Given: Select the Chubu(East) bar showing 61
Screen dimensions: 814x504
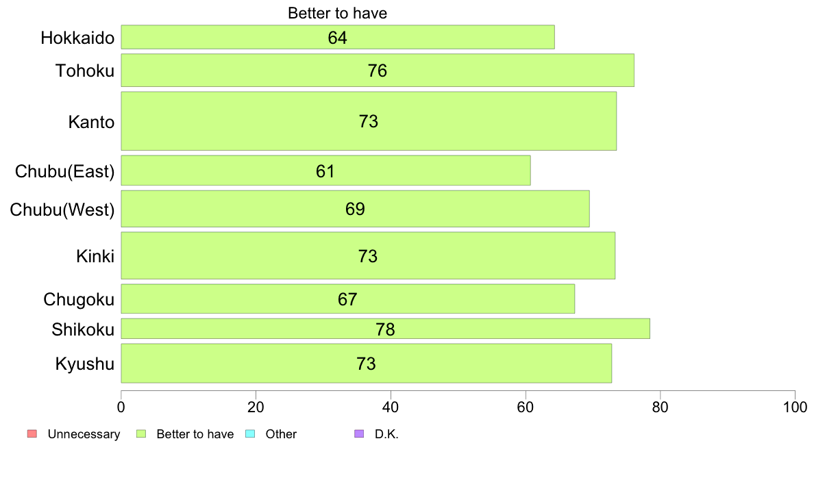Looking at the screenshot, I should pos(326,171).
